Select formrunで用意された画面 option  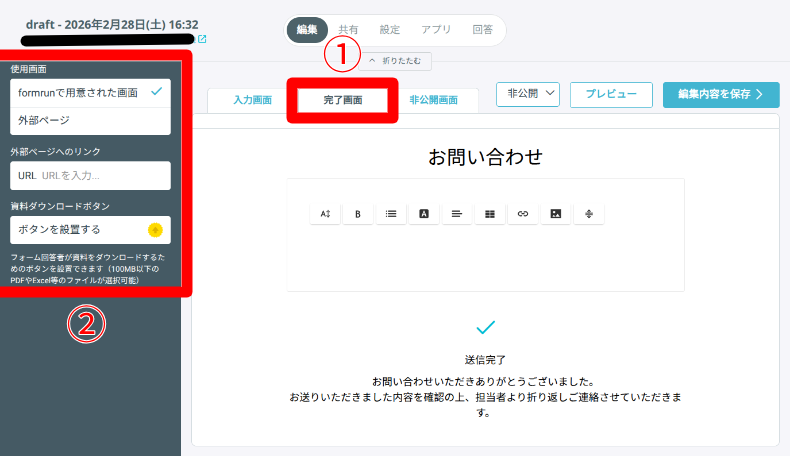pyautogui.click(x=90, y=93)
